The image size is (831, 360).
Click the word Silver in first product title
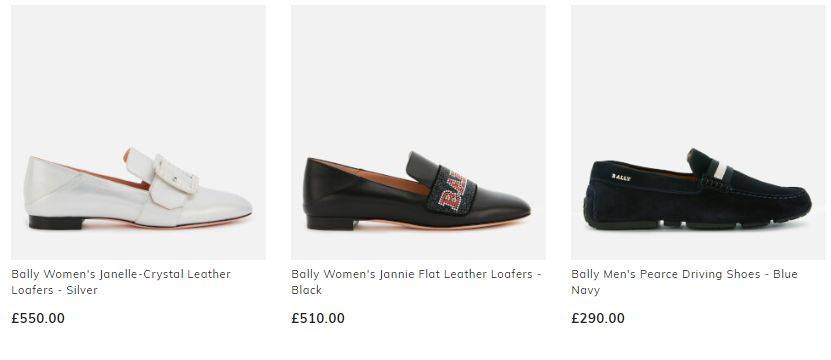point(82,290)
